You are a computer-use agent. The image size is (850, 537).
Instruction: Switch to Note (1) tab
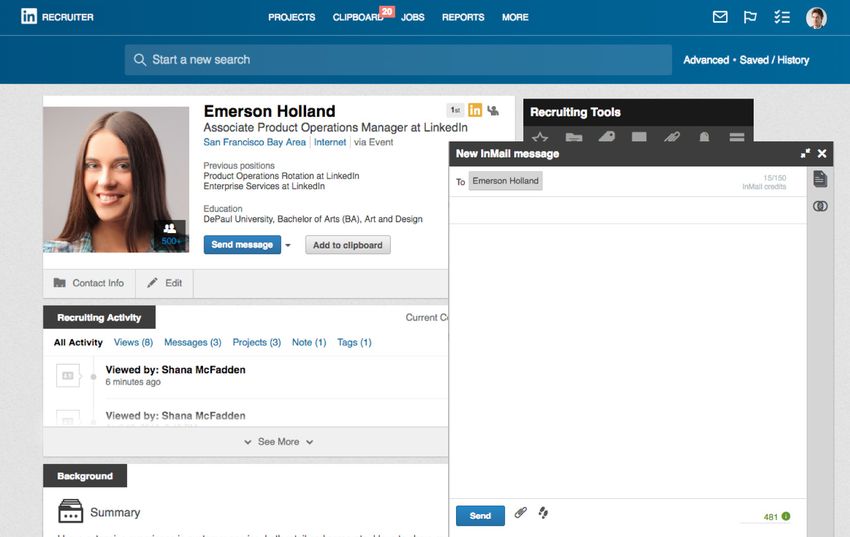pyautogui.click(x=309, y=342)
